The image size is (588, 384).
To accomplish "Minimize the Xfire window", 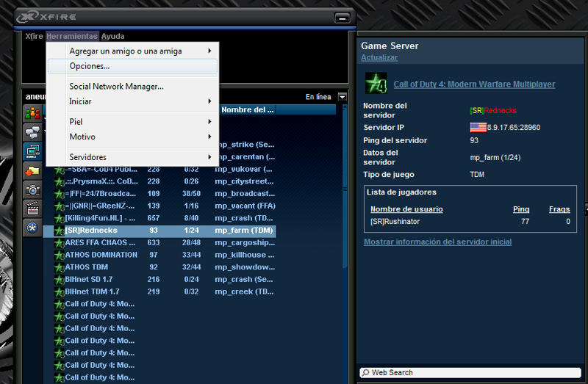I will click(x=342, y=18).
